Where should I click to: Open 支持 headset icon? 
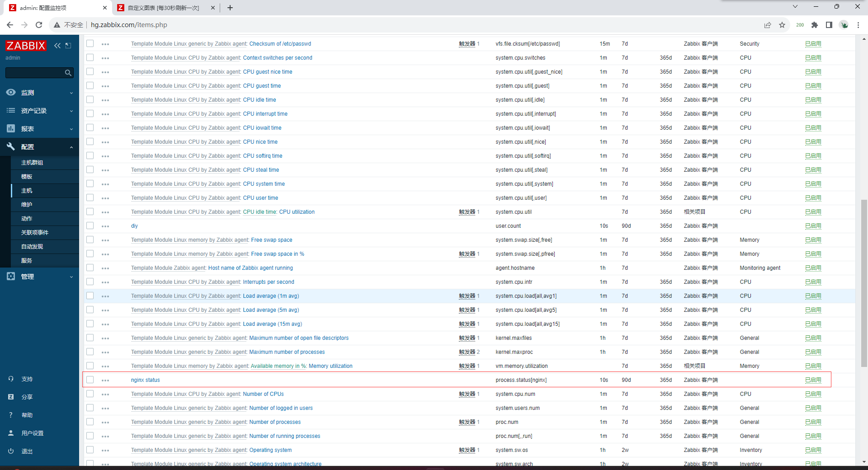pos(11,379)
